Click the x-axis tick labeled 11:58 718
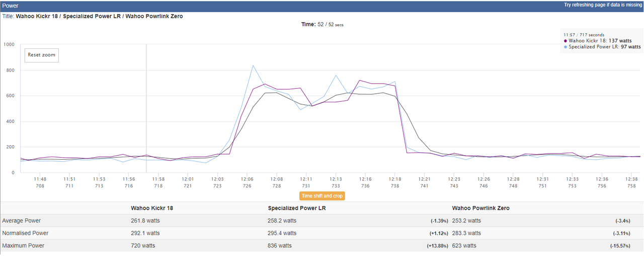Image resolution: width=644 pixels, height=256 pixels. coord(158,182)
